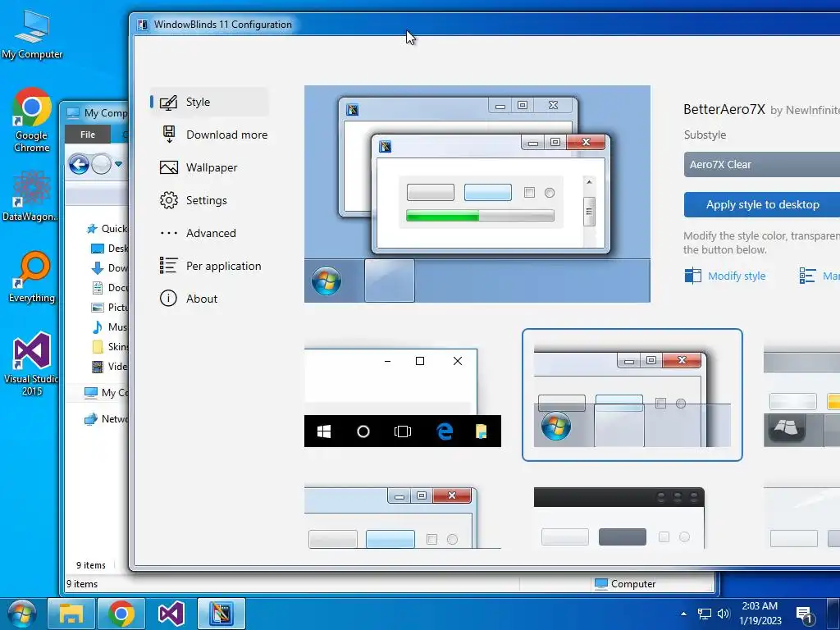840x630 pixels.
Task: Click My Computer desktop icon
Action: click(x=32, y=34)
